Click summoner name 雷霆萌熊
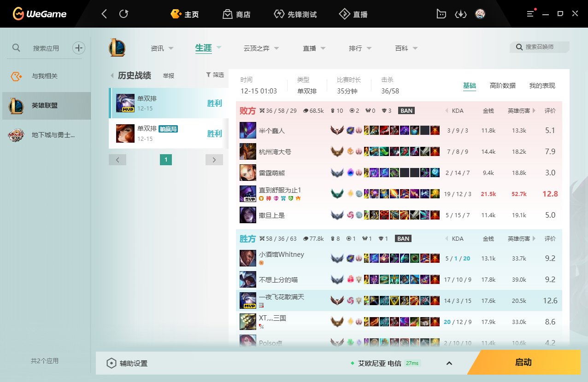 tap(272, 173)
